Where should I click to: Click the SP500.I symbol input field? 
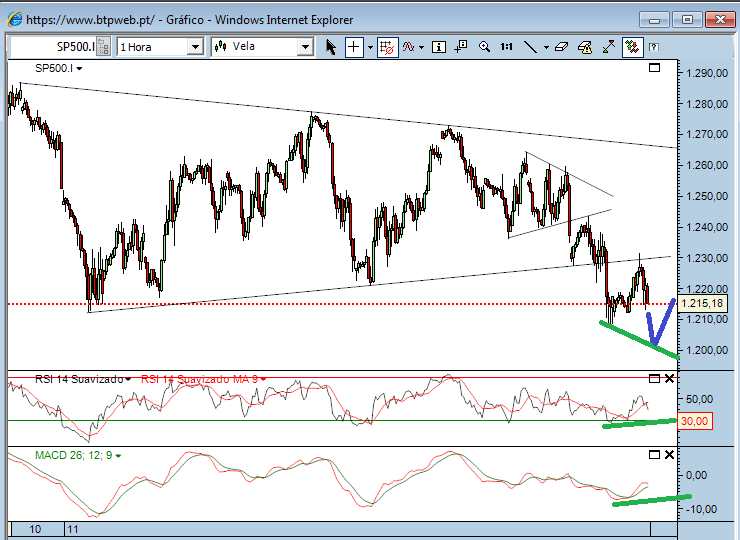[x=53, y=47]
